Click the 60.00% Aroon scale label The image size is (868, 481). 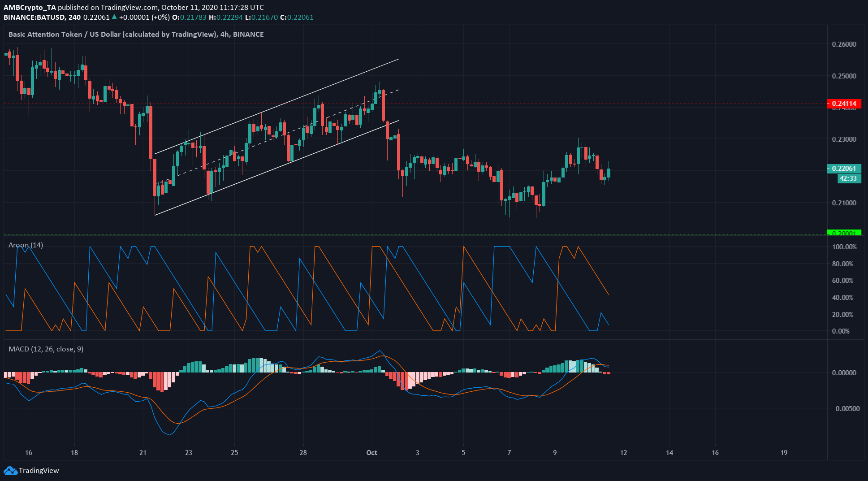pos(843,281)
